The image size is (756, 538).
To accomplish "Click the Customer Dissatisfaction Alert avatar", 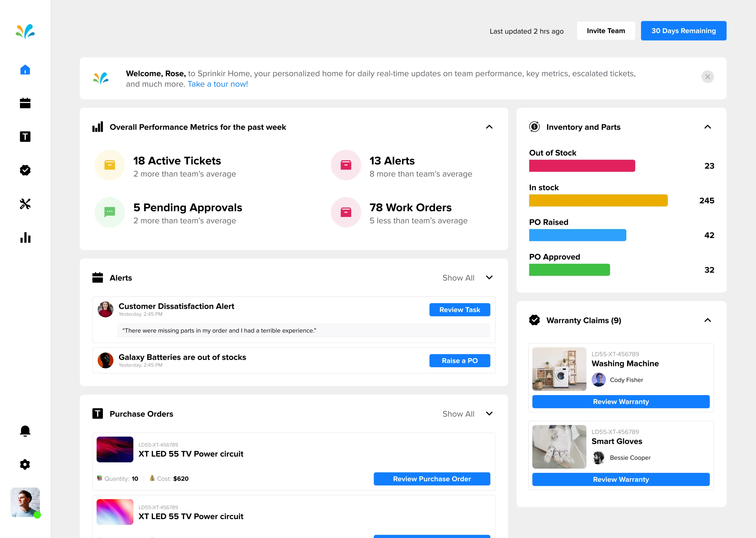I will click(106, 309).
